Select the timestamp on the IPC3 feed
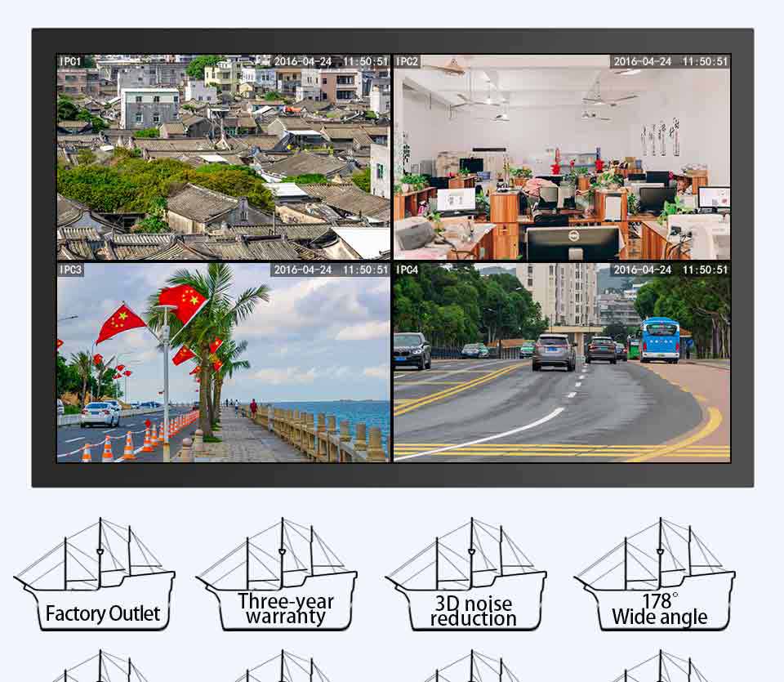 pos(331,270)
